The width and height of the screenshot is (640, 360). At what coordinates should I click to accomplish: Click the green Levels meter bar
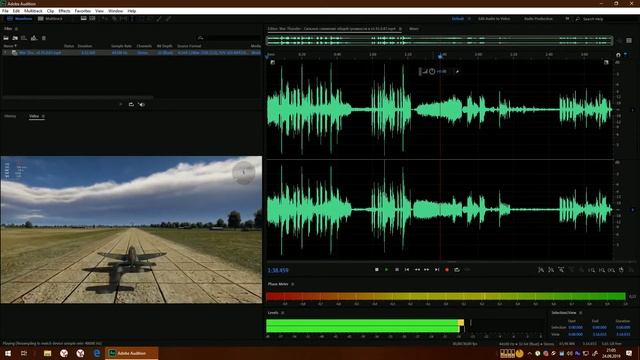pos(365,326)
